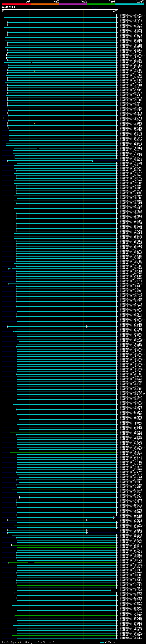
Task: Click the orange ~40% identity legend segment
Action: point(45,4)
